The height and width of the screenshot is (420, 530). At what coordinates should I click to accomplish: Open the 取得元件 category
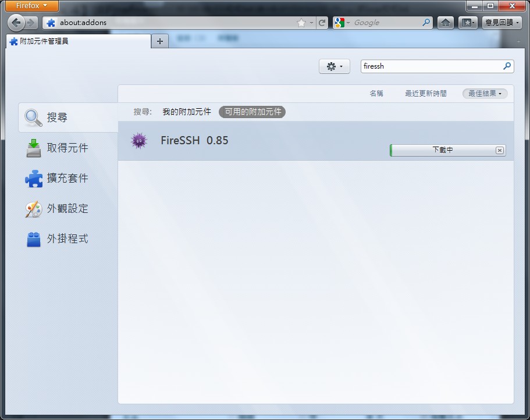pyautogui.click(x=68, y=148)
